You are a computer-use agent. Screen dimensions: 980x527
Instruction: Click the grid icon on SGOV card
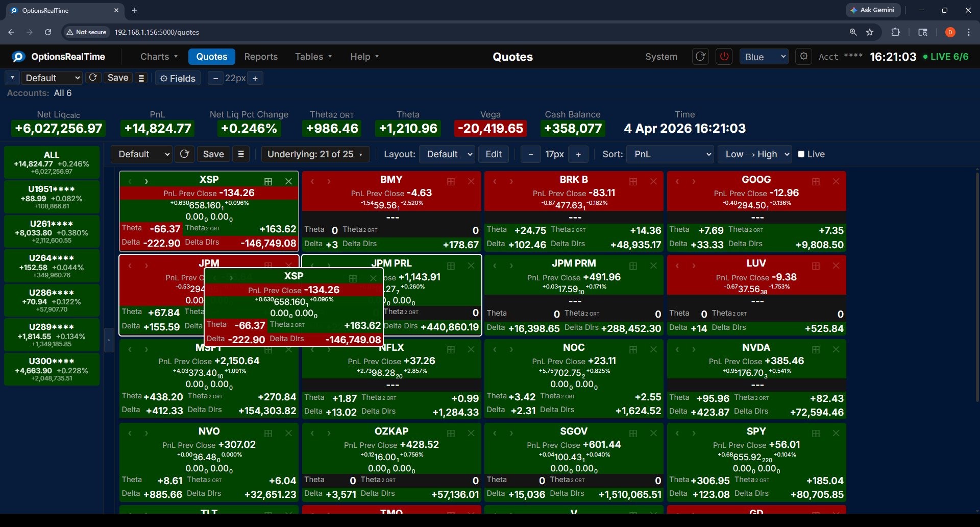tap(633, 433)
